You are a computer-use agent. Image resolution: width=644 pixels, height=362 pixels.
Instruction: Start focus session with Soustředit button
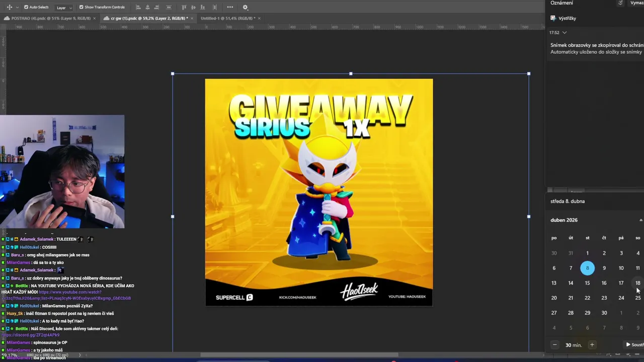coord(634,345)
